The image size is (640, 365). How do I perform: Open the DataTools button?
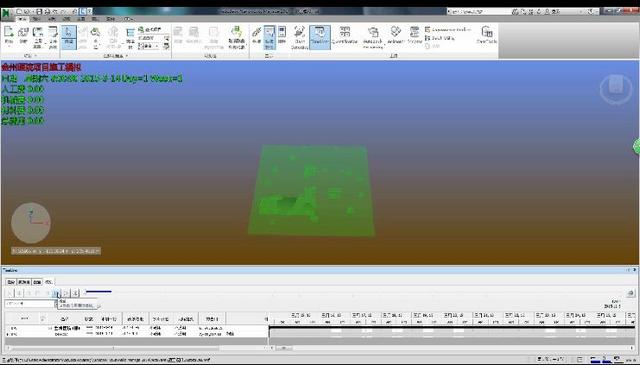(487, 36)
